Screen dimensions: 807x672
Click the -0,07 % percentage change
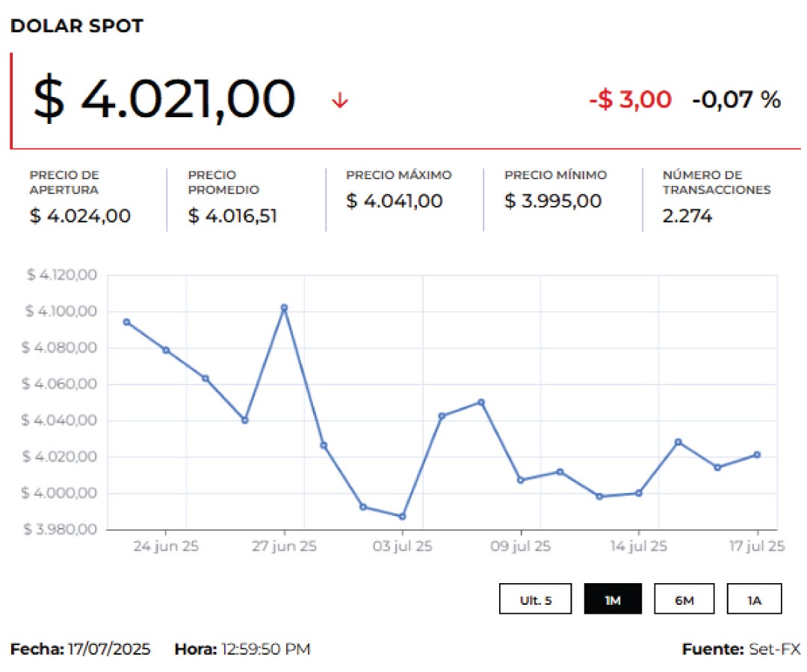(x=736, y=99)
